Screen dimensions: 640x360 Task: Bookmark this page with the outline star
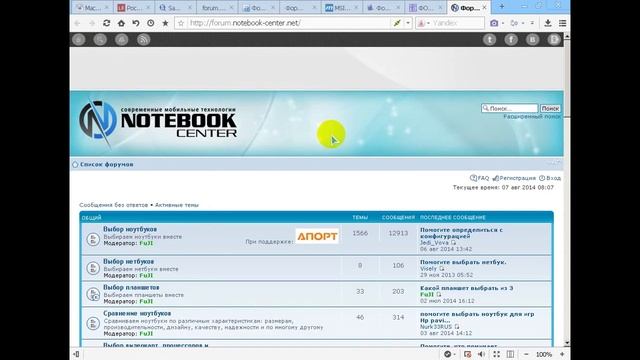pyautogui.click(x=181, y=23)
